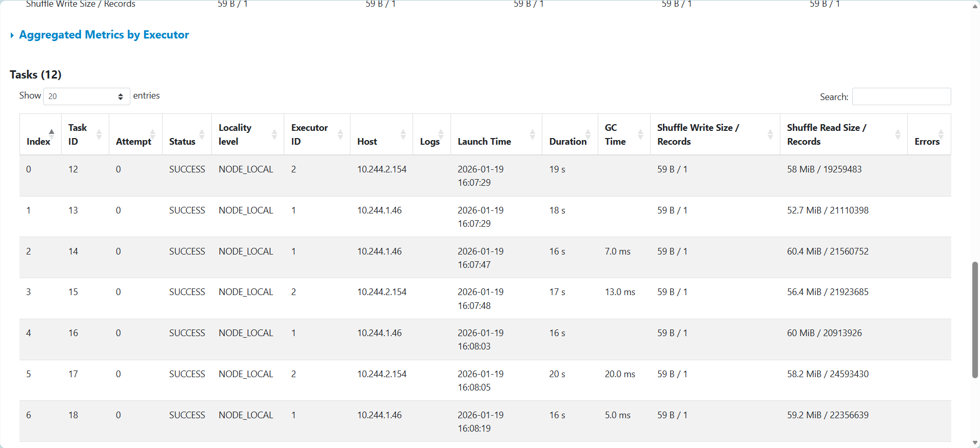Click the Logs column header

point(430,141)
